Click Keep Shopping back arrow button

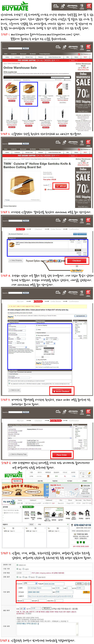(16, 260)
